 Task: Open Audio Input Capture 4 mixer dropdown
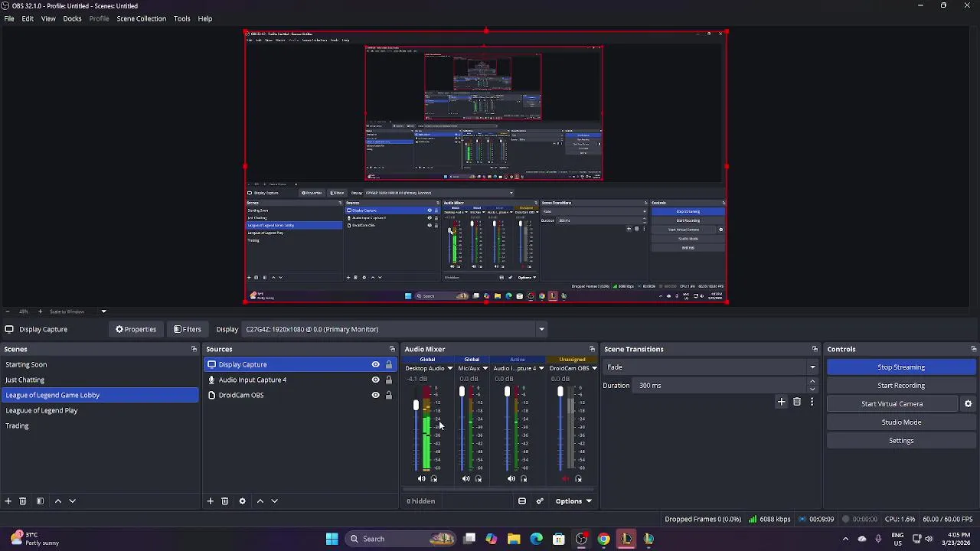[x=541, y=369]
